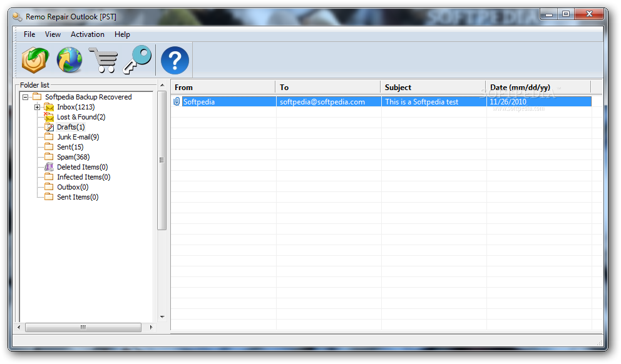Click the folder list scroll left arrow
621x364 pixels.
click(x=19, y=327)
